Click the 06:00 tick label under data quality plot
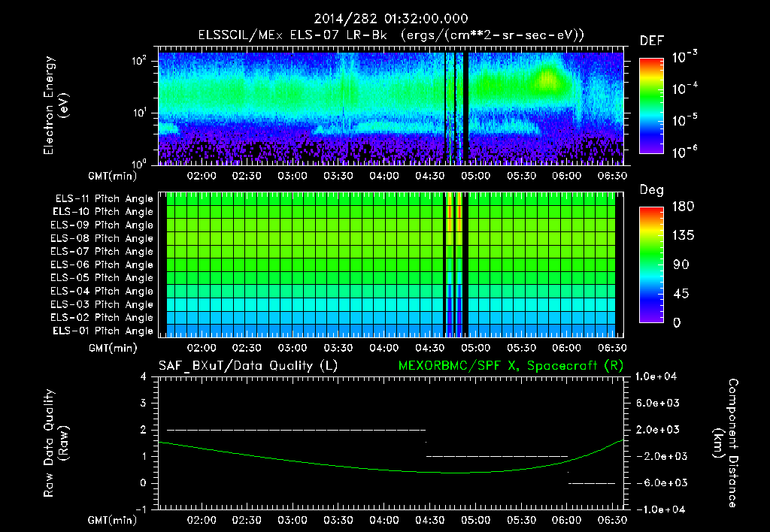This screenshot has width=770, height=532. click(x=567, y=520)
